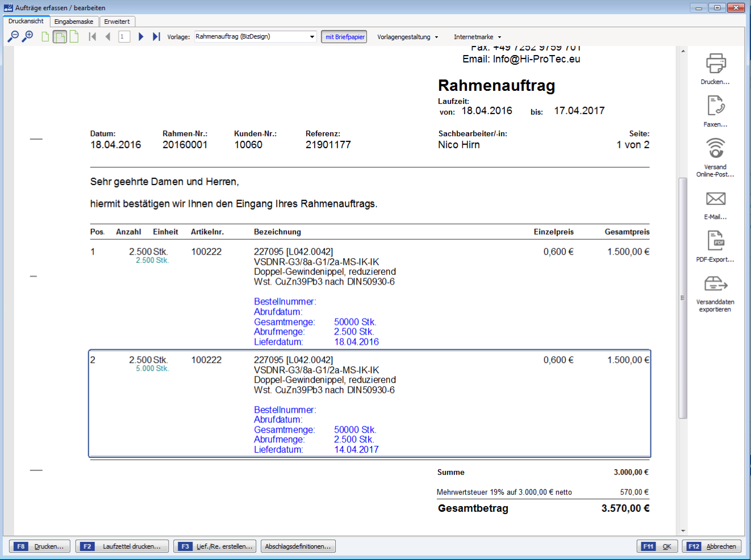
Task: Click Laufzeit end date 17.04.2017
Action: 579,111
